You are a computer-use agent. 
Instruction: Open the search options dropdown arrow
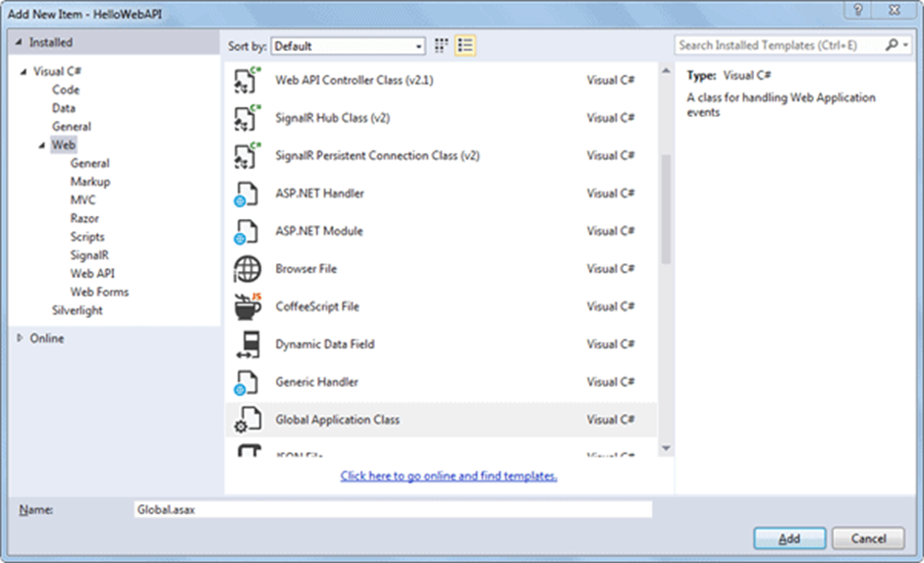pos(905,45)
